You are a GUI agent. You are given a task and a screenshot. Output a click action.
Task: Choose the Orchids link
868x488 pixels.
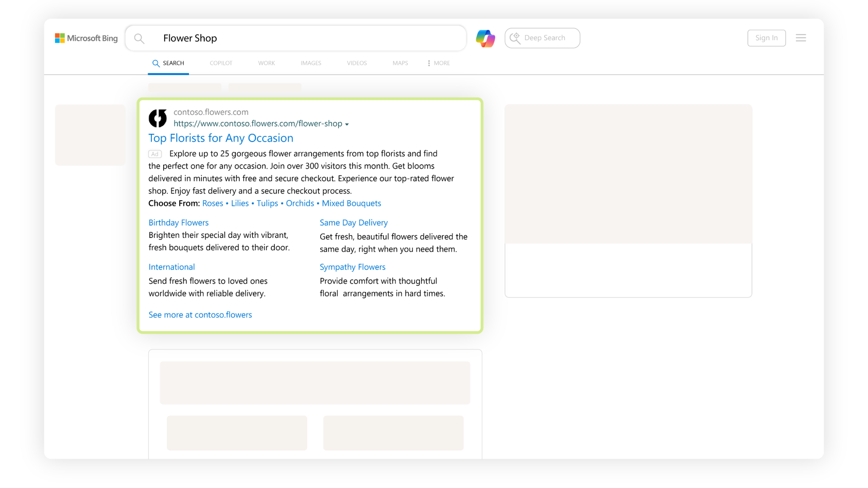coord(300,203)
